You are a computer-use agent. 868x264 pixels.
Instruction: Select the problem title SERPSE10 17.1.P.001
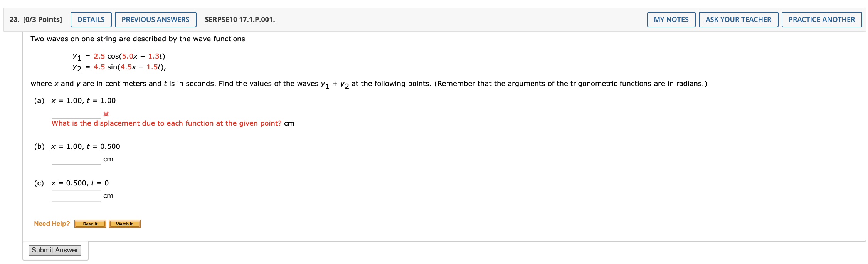point(239,19)
